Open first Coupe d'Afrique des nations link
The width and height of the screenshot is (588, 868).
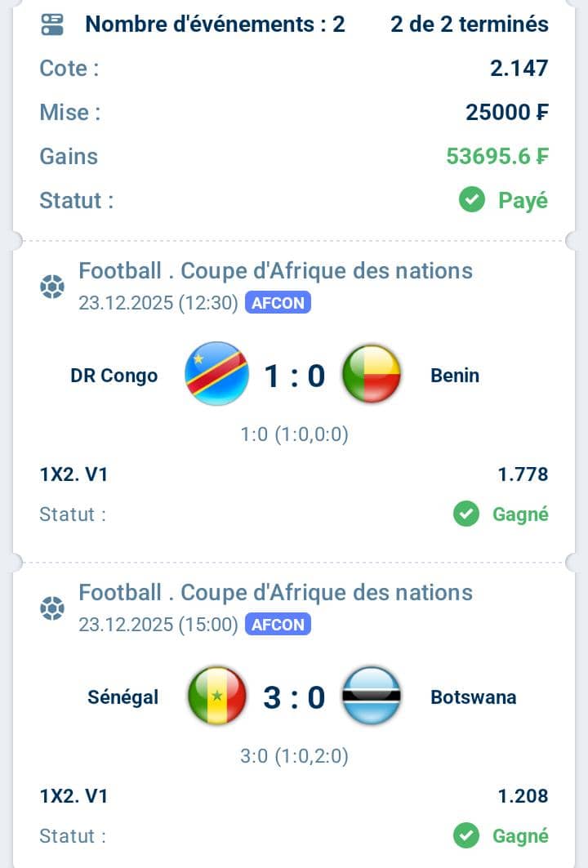click(275, 270)
